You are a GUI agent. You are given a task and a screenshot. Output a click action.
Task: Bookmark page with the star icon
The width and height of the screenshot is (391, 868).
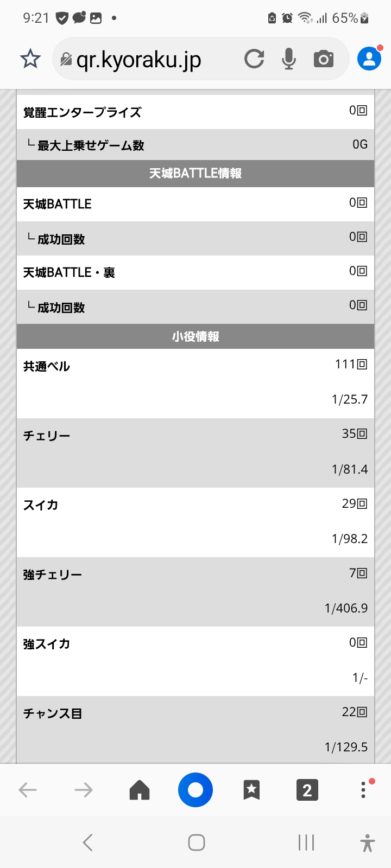tap(30, 59)
